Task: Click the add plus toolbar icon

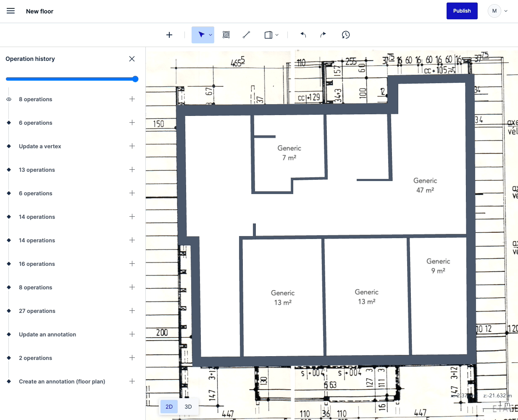Action: 169,35
